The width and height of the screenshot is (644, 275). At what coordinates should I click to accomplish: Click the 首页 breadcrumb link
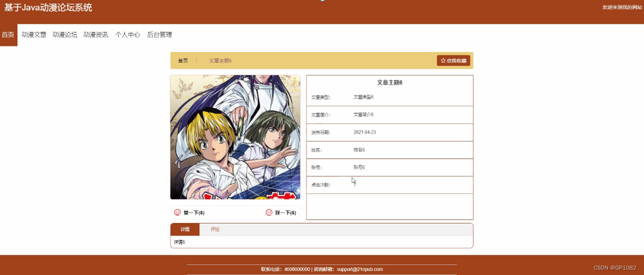coord(183,61)
